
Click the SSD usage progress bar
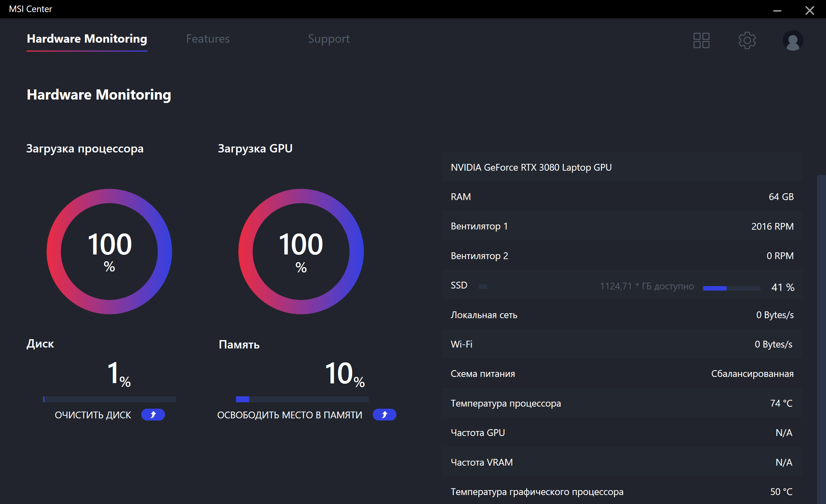pos(731,288)
